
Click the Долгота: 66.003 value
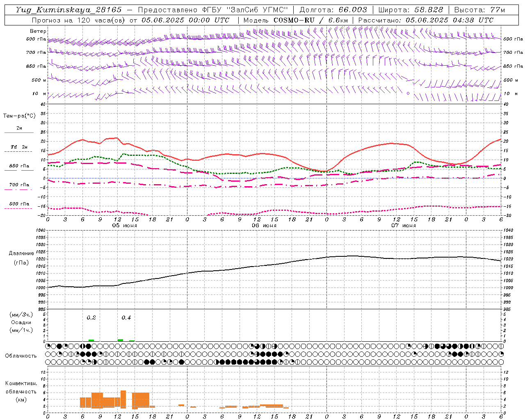333,10
